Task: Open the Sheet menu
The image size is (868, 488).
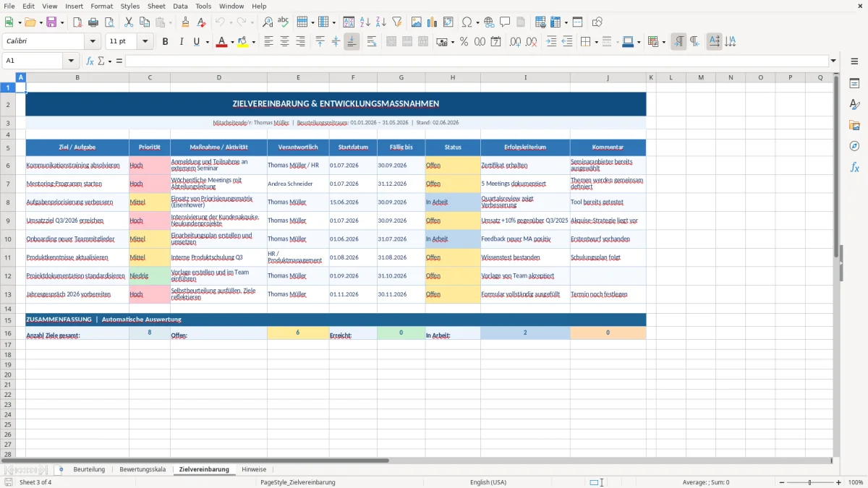Action: tap(156, 6)
